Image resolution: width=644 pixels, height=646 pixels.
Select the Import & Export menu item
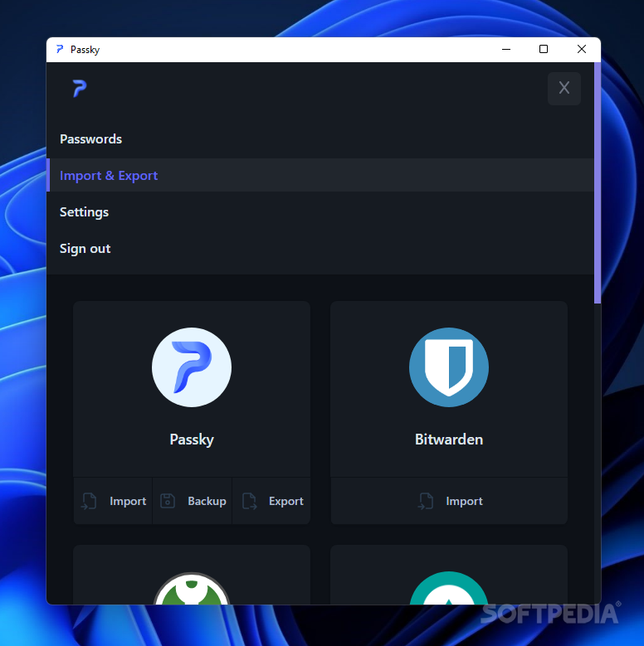tap(320, 176)
